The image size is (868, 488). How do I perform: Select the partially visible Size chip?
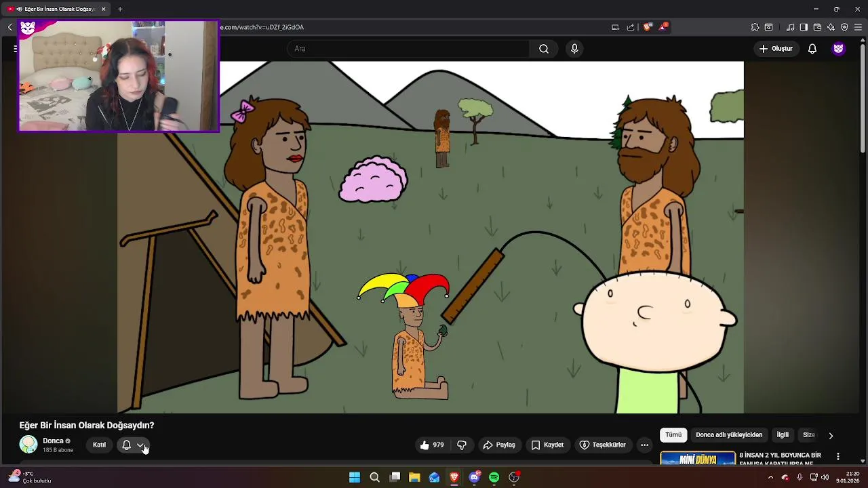[x=808, y=435]
